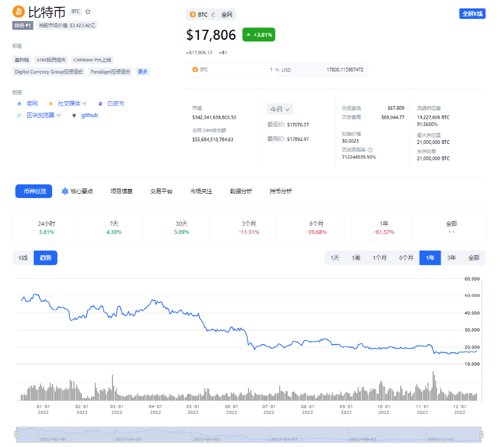
Task: Click the info icon near ROI label
Action: (x=370, y=150)
